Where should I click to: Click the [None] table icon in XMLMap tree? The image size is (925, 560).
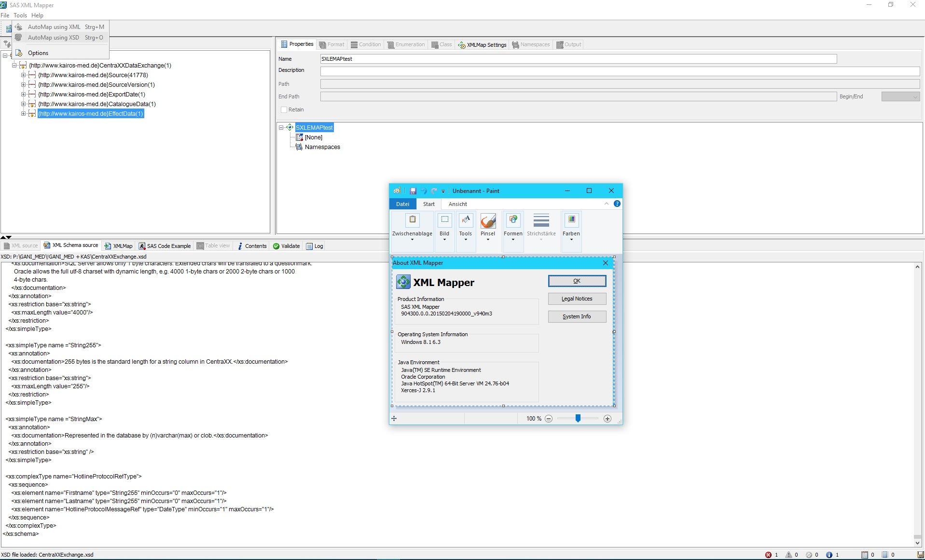point(299,137)
